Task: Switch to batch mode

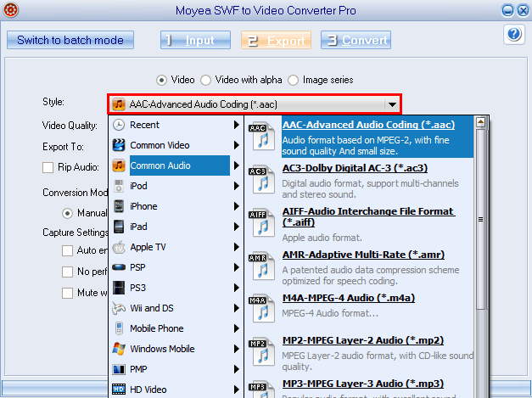Action: coord(70,40)
